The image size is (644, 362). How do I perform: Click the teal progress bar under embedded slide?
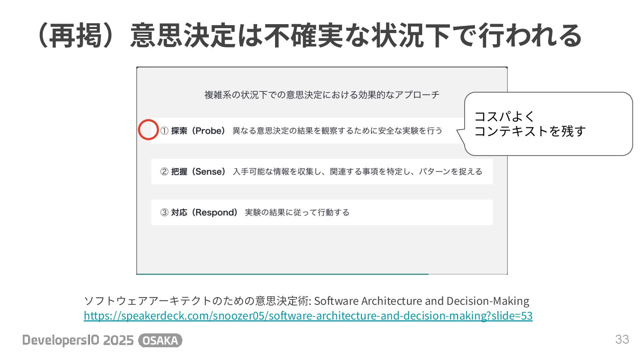pos(283,274)
